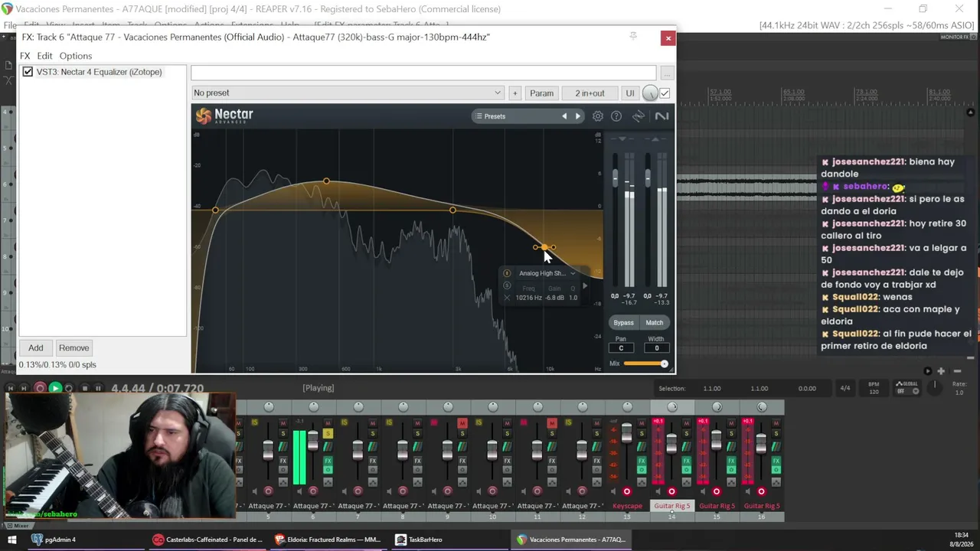Viewport: 980px width, 551px height.
Task: Adjust the Nectar input gain fader
Action: pos(615,178)
